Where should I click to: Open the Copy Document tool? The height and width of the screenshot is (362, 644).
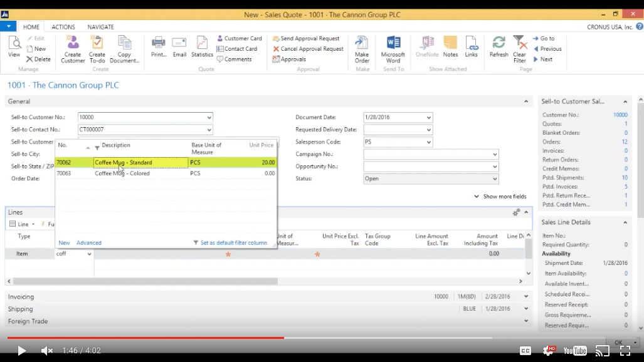click(x=124, y=49)
